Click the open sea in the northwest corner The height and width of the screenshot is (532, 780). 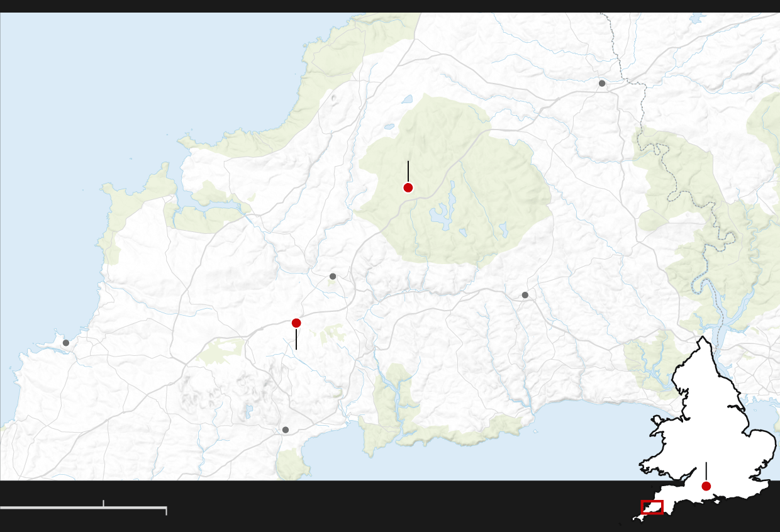(x=94, y=75)
